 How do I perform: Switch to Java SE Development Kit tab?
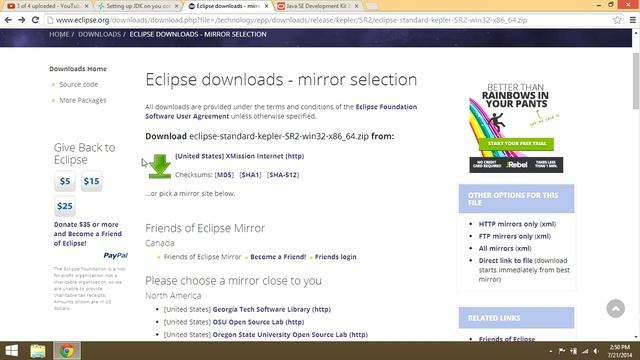click(x=318, y=6)
